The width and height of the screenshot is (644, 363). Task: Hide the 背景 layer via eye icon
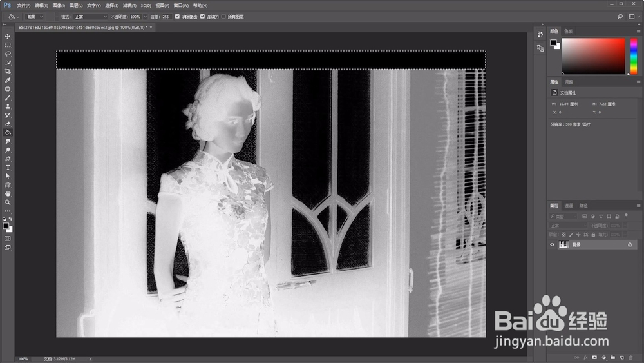click(553, 244)
